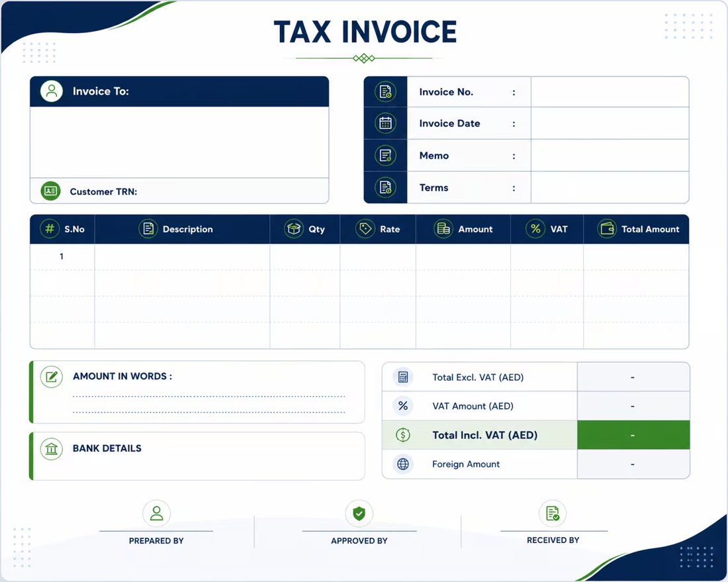Click the Invoice Date value field
The image size is (728, 582).
pos(610,124)
